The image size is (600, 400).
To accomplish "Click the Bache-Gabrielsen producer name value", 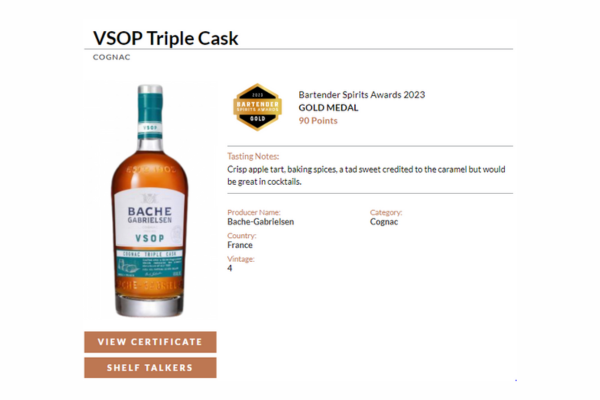I will (261, 222).
